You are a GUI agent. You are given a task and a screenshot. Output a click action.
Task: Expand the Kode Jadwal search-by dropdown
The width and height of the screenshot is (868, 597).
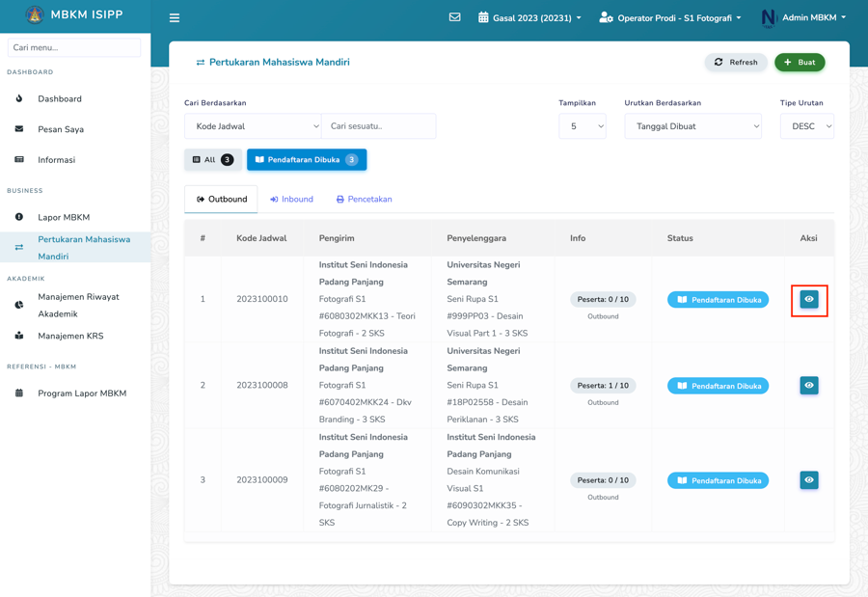point(253,126)
